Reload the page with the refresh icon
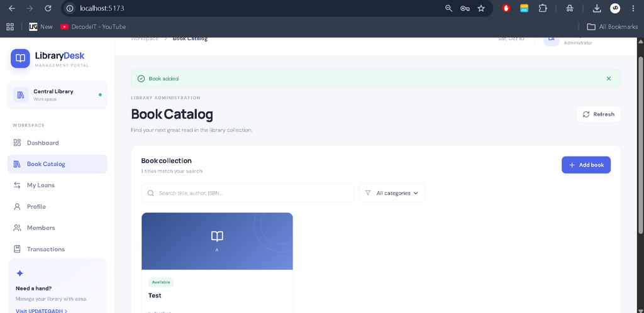Screen dimensions: 644x313 48,8
